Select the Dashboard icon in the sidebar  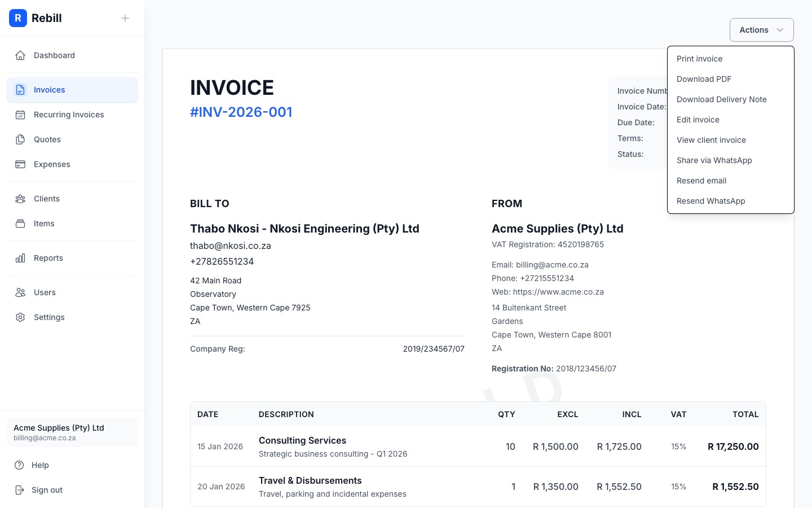pyautogui.click(x=20, y=55)
